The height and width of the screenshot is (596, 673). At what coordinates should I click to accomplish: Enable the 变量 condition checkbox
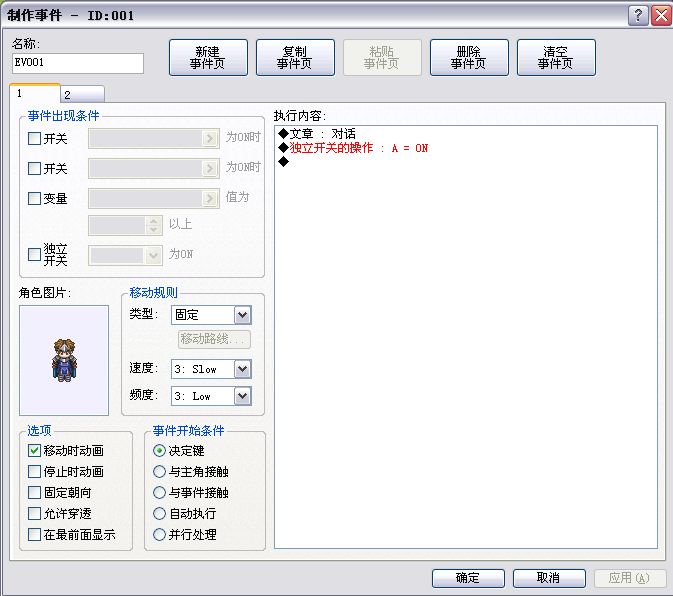click(x=34, y=198)
